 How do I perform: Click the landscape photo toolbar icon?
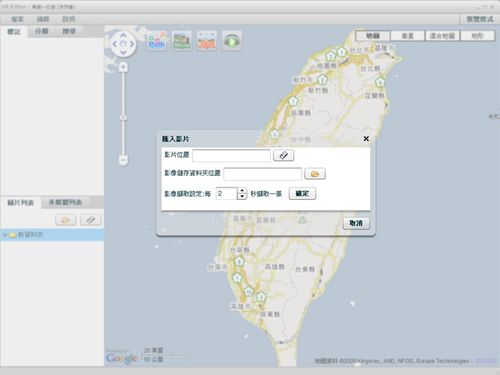coord(182,41)
